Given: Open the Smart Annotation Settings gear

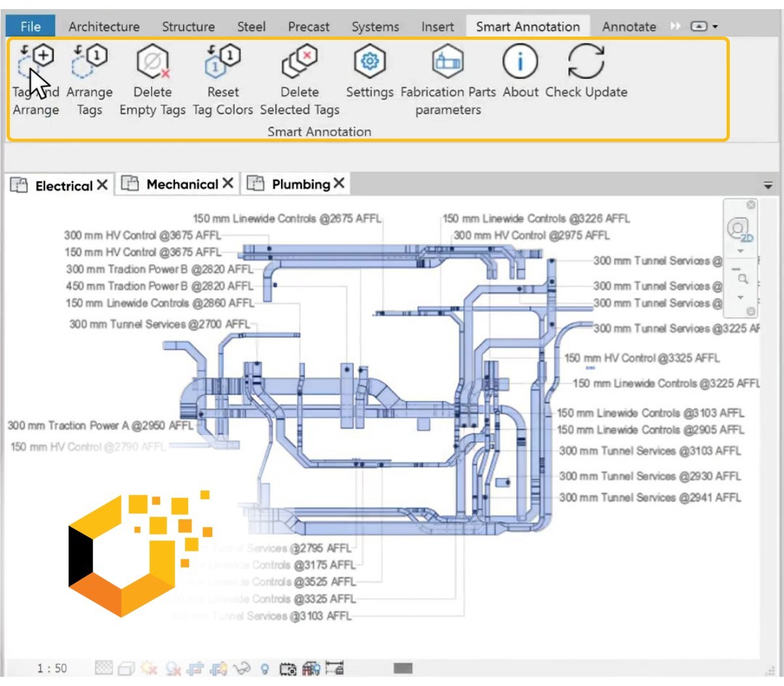Looking at the screenshot, I should point(369,62).
